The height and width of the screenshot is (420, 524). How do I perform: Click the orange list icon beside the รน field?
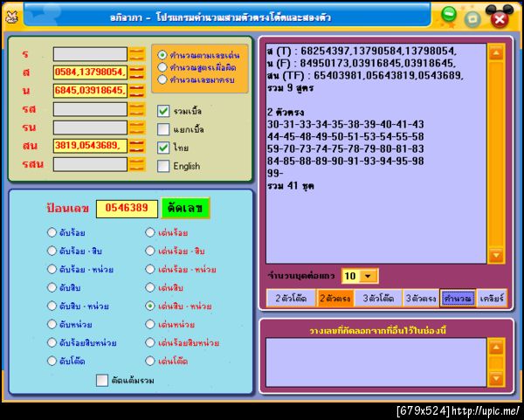(x=137, y=127)
